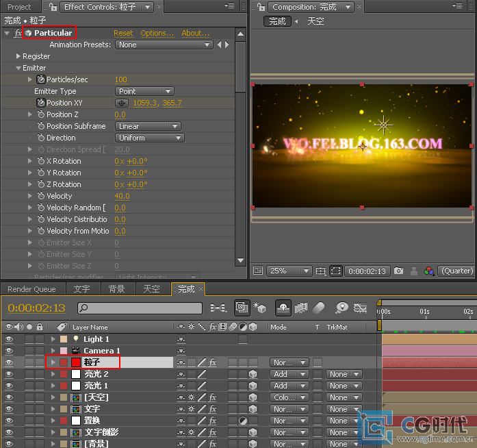Viewport: 477px width, 448px height.
Task: Click the Velocity value 40.0
Action: click(x=122, y=196)
